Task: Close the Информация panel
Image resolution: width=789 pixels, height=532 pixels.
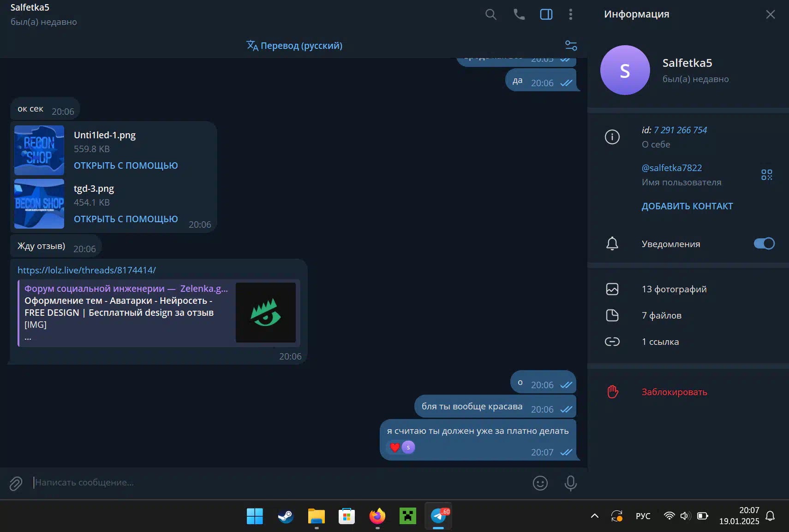Action: pyautogui.click(x=770, y=14)
